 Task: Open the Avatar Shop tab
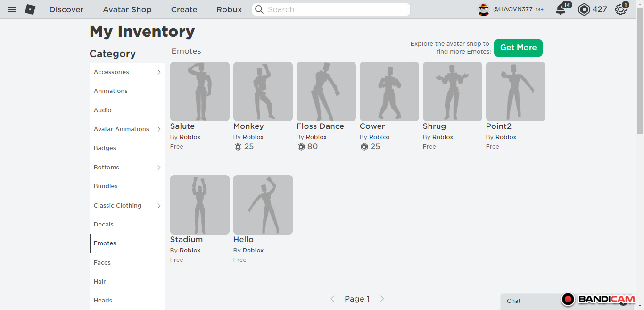(127, 9)
